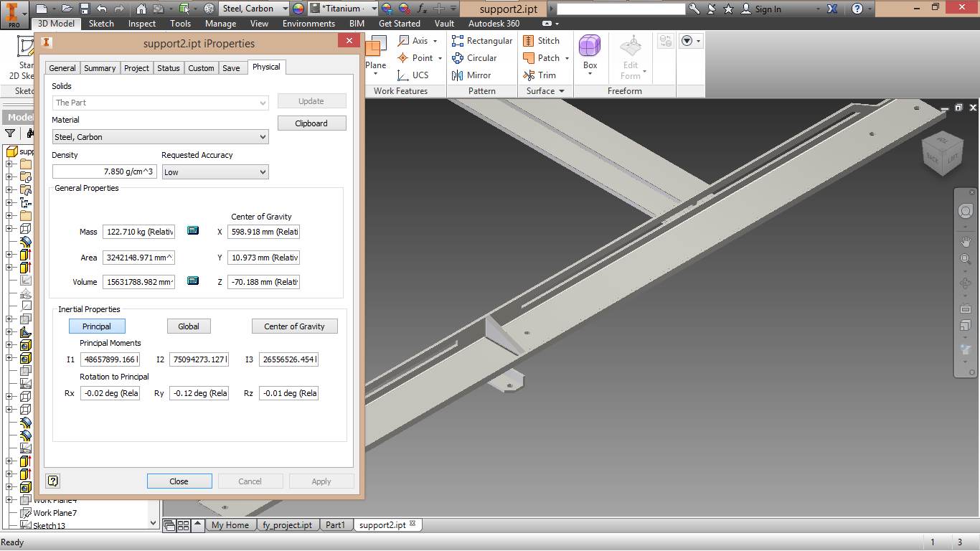Viewport: 980px width, 551px height.
Task: Click the steering wheel navigation icon
Action: (966, 212)
